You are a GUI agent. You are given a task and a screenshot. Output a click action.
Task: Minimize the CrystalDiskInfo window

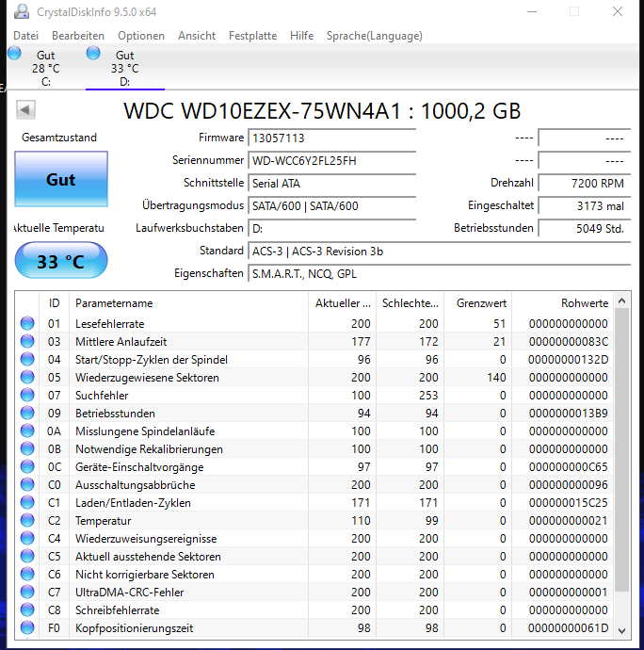pyautogui.click(x=532, y=11)
